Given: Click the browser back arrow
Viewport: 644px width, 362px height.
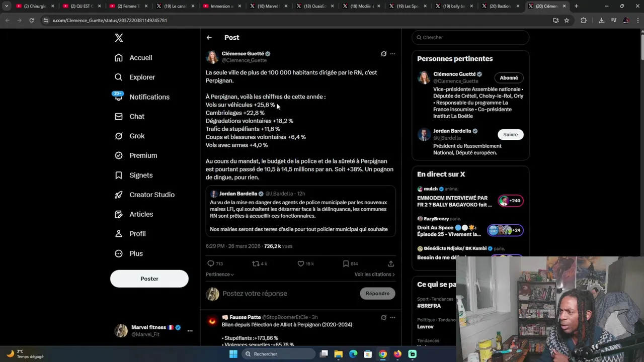Looking at the screenshot, I should click(x=7, y=20).
